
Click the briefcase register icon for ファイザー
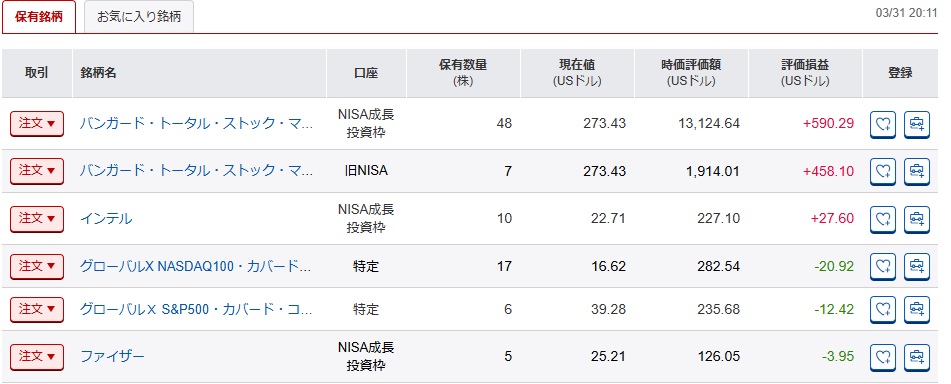[916, 357]
